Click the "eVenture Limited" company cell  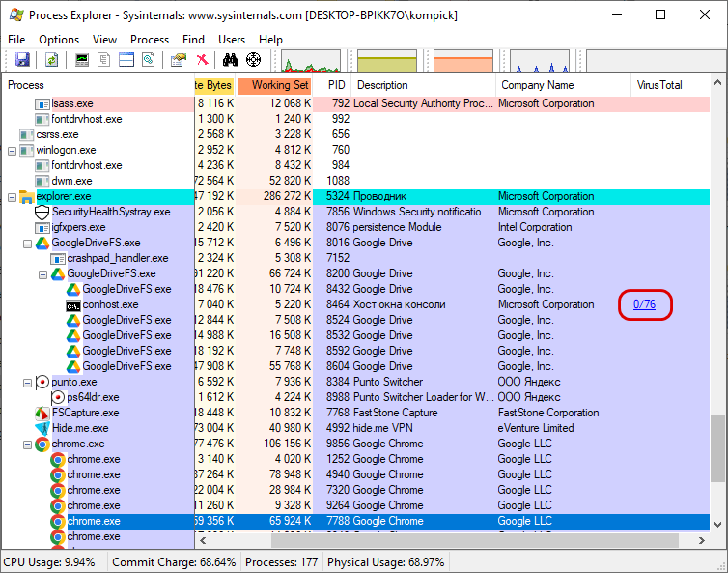[536, 428]
